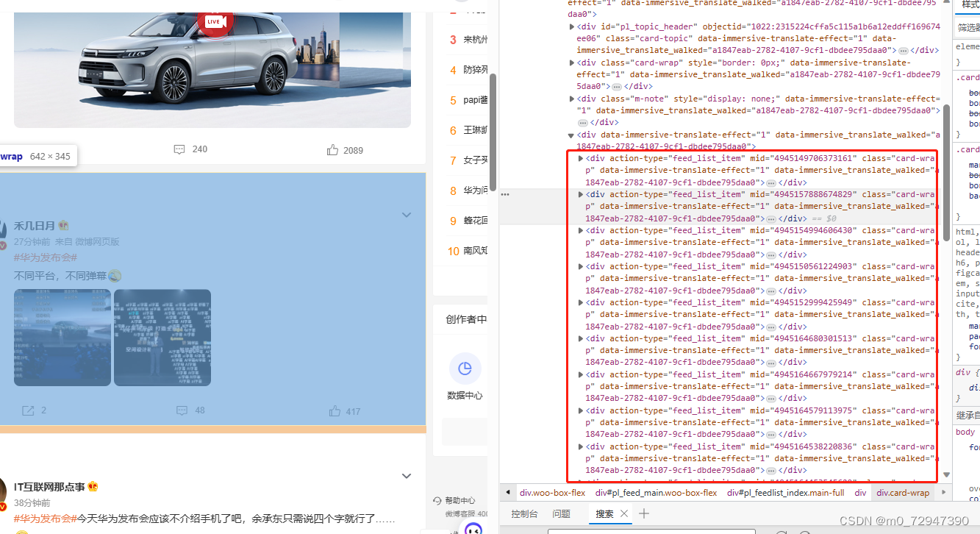Click the 创作者中 panel heading
This screenshot has width=980, height=534.
click(466, 319)
